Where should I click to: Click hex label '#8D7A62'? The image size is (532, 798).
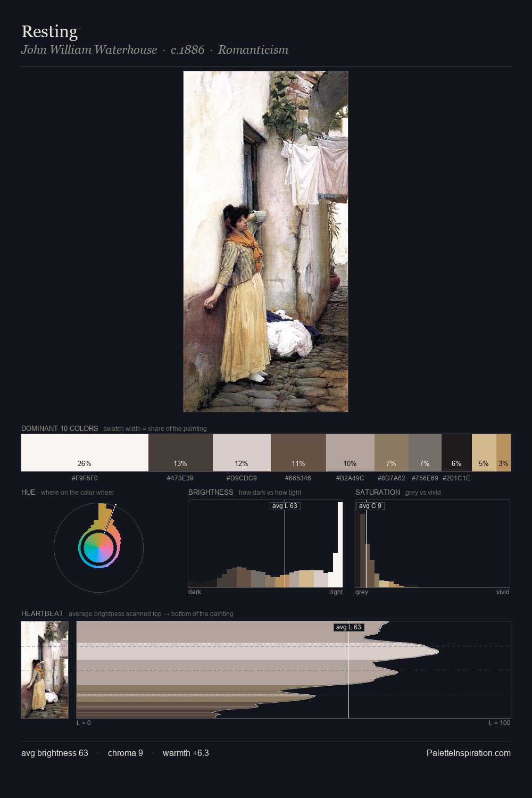[x=392, y=478]
